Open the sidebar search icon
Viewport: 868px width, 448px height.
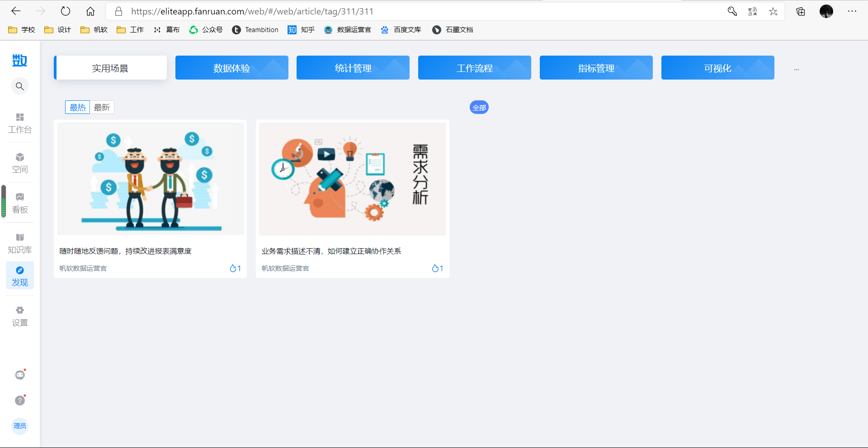pyautogui.click(x=20, y=86)
